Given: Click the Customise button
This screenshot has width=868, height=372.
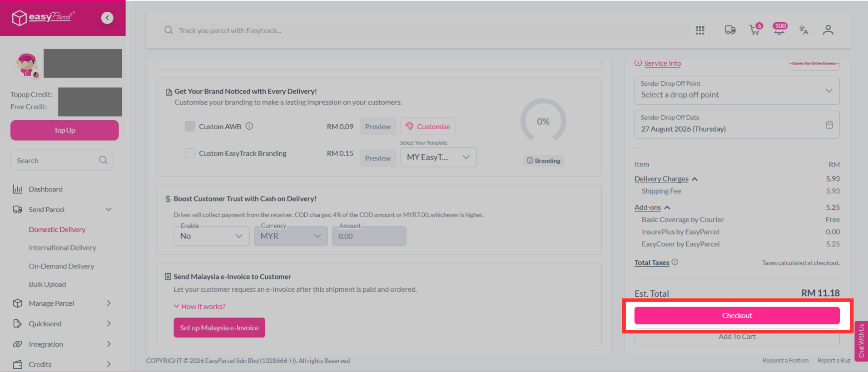Looking at the screenshot, I should [x=428, y=127].
